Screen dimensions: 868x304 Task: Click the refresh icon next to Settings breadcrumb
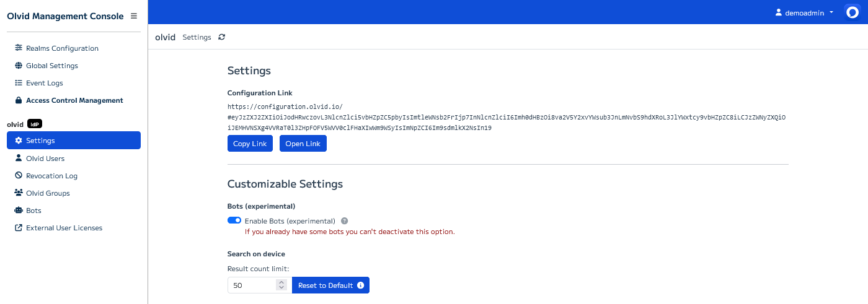point(222,37)
